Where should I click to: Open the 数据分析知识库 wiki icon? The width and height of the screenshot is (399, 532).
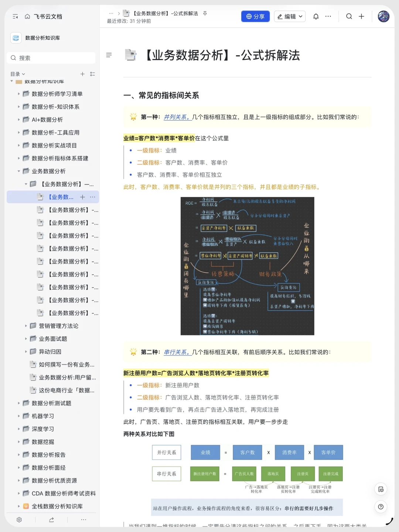pos(16,38)
